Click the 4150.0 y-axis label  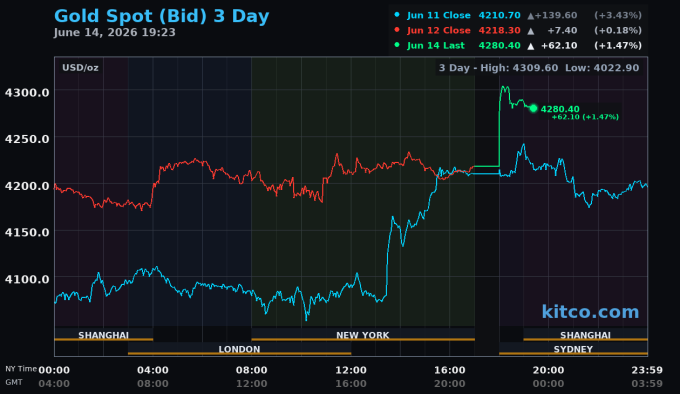click(x=27, y=232)
